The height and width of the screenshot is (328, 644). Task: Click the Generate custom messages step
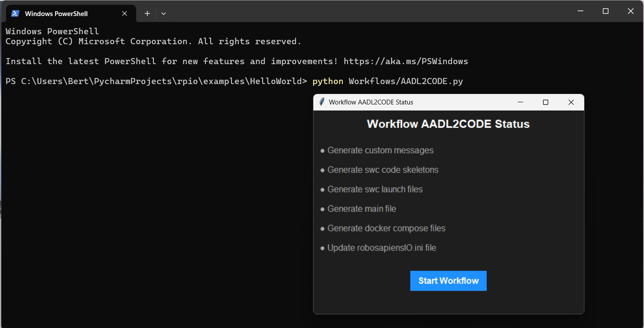(380, 150)
